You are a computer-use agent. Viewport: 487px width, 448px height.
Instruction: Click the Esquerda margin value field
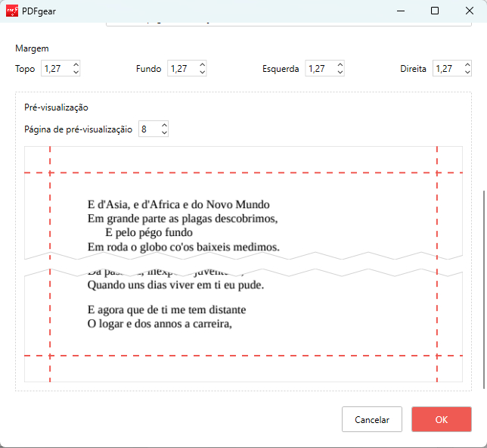318,69
